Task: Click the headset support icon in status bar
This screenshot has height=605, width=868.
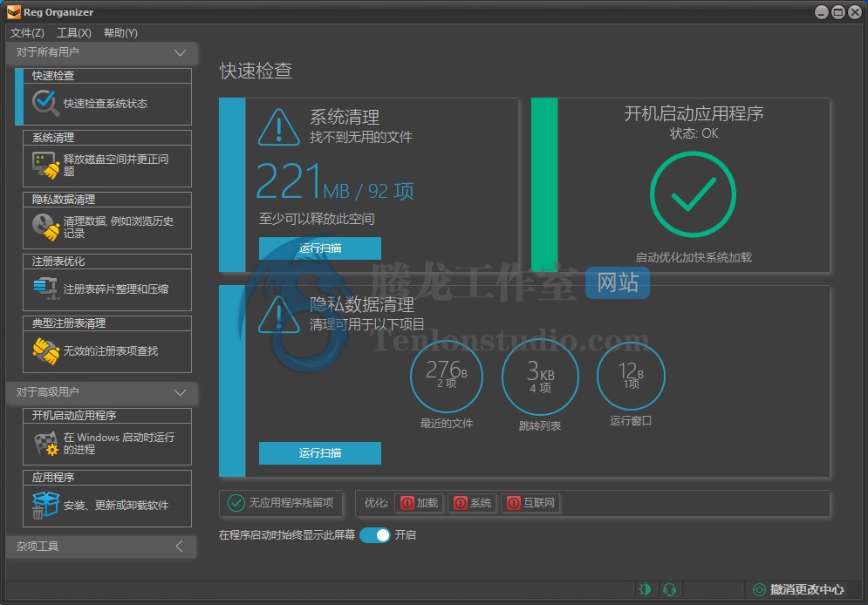Action: (x=669, y=589)
